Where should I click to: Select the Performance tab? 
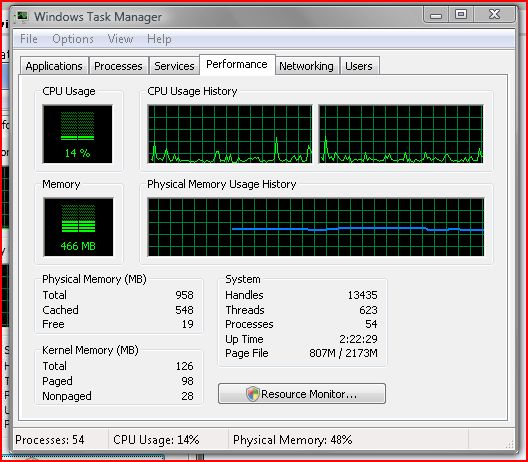pyautogui.click(x=237, y=64)
